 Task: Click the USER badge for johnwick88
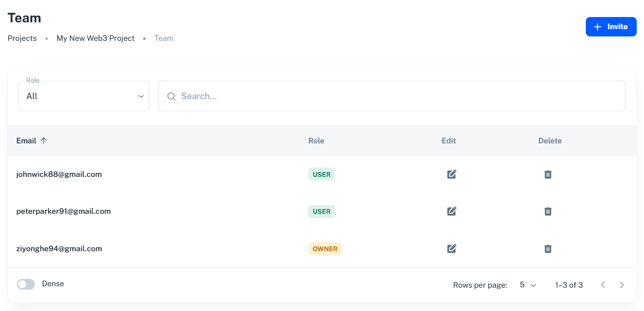pos(321,174)
